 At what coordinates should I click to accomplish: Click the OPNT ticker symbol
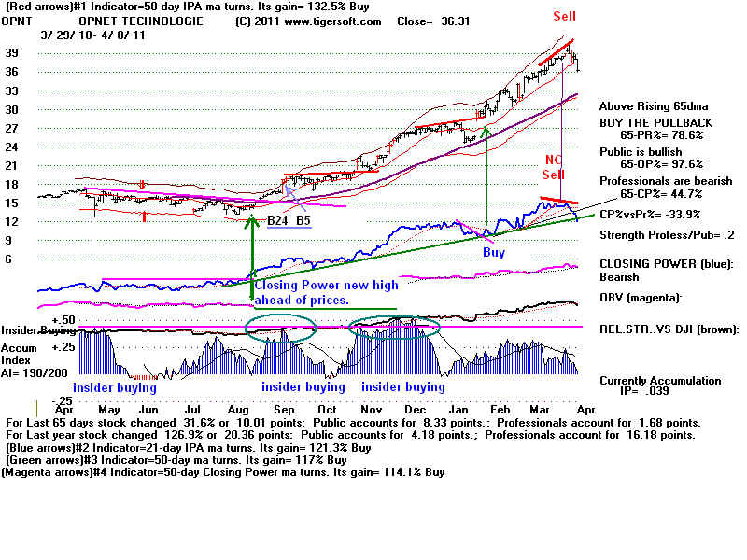(17, 21)
